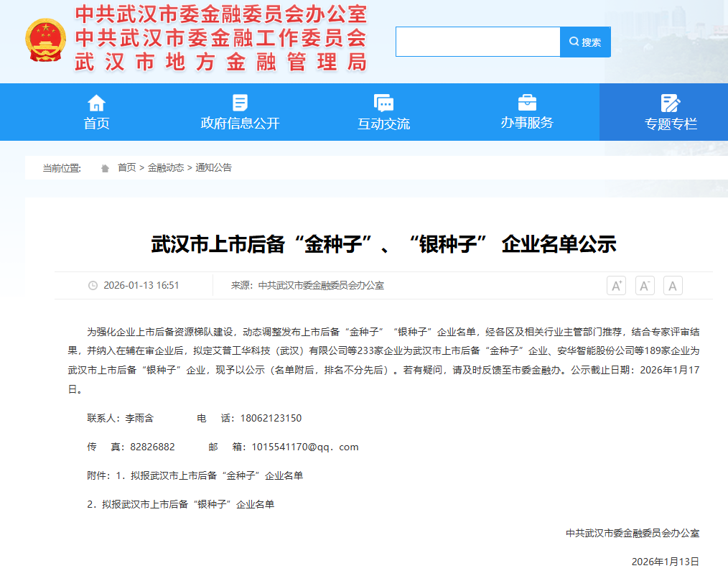
Task: Click the briefcase icon above 办事服务
Action: pyautogui.click(x=527, y=102)
